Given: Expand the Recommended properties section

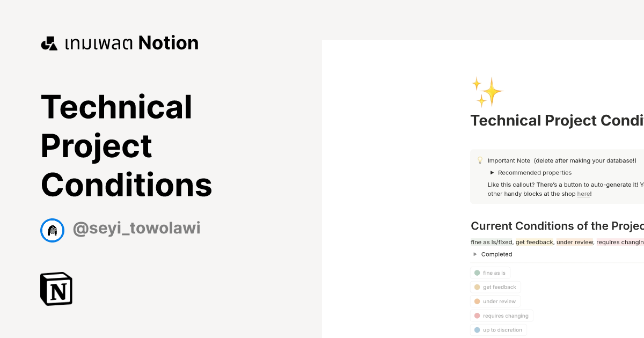Looking at the screenshot, I should (492, 172).
